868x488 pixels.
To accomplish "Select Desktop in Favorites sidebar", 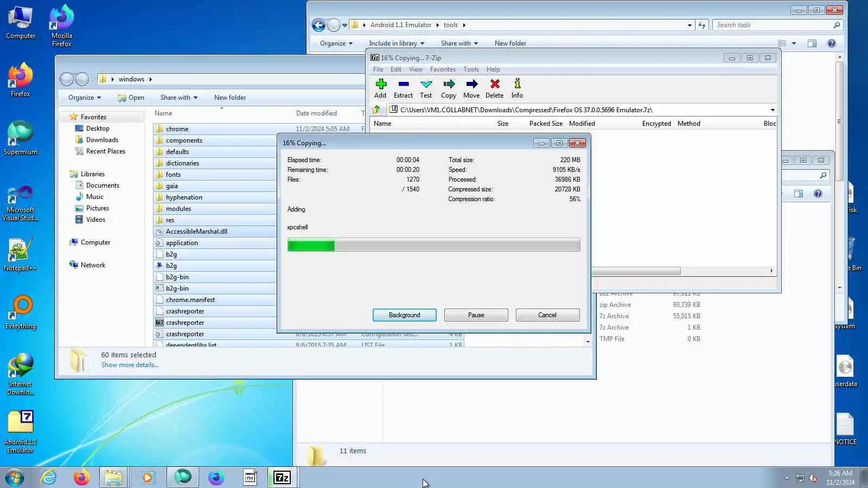I will 98,129.
